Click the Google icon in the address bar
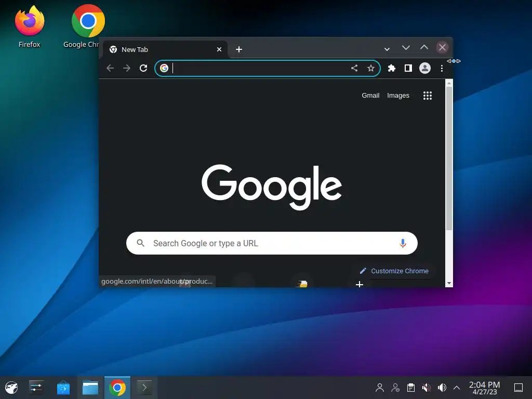Screen dimensions: 532x399 [164, 68]
